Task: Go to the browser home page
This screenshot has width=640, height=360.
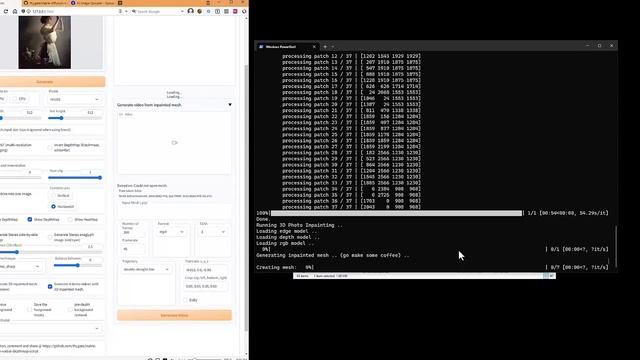Action: (15, 11)
